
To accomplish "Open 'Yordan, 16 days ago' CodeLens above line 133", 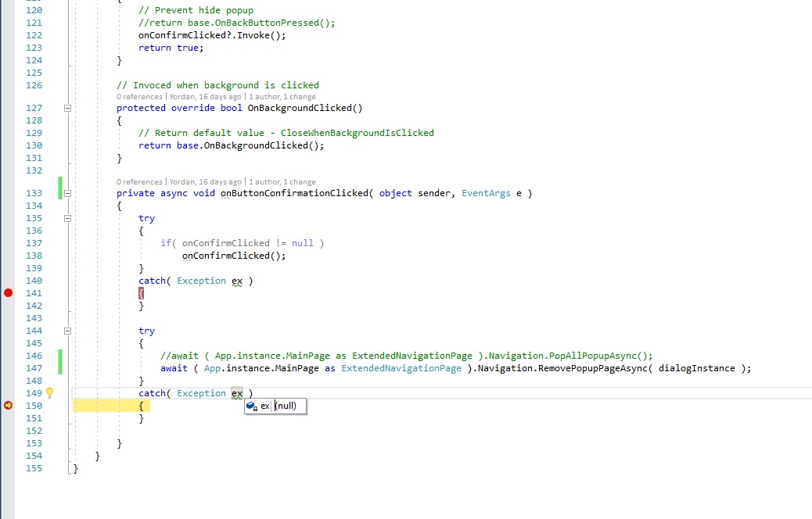I will tap(206, 182).
